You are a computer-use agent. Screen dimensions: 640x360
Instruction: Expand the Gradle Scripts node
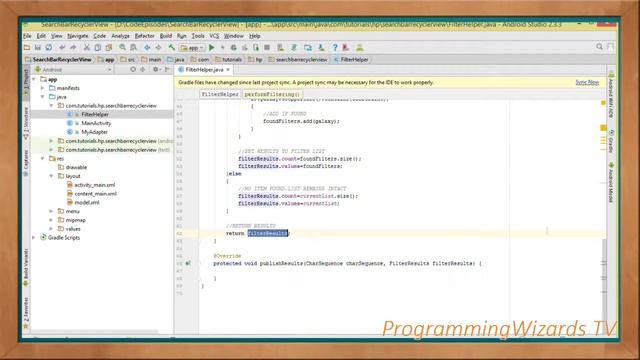click(x=34, y=238)
